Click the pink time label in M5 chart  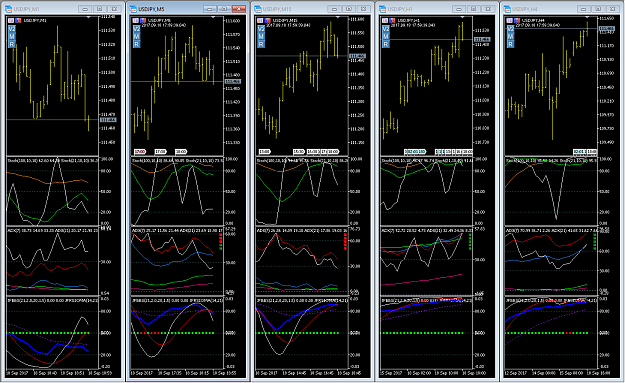[x=140, y=151]
